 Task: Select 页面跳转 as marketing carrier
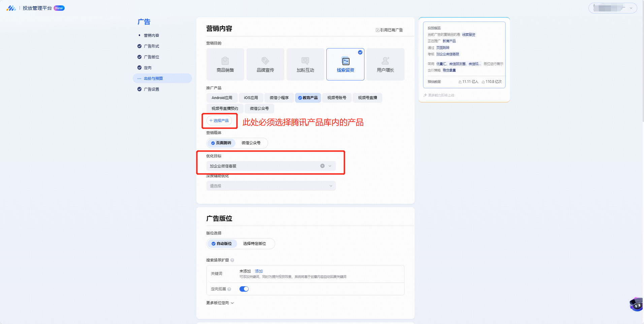[x=221, y=143]
